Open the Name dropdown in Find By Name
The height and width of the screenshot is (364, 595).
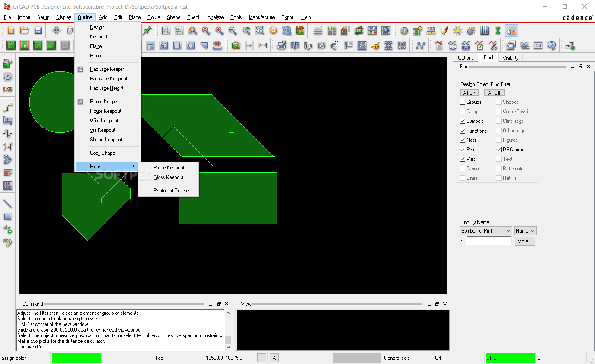[x=525, y=231]
